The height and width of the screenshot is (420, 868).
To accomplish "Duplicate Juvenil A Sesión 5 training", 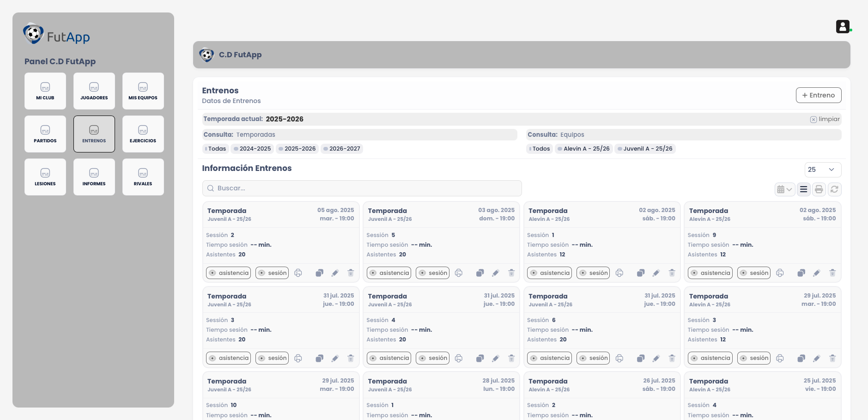I will click(x=480, y=273).
